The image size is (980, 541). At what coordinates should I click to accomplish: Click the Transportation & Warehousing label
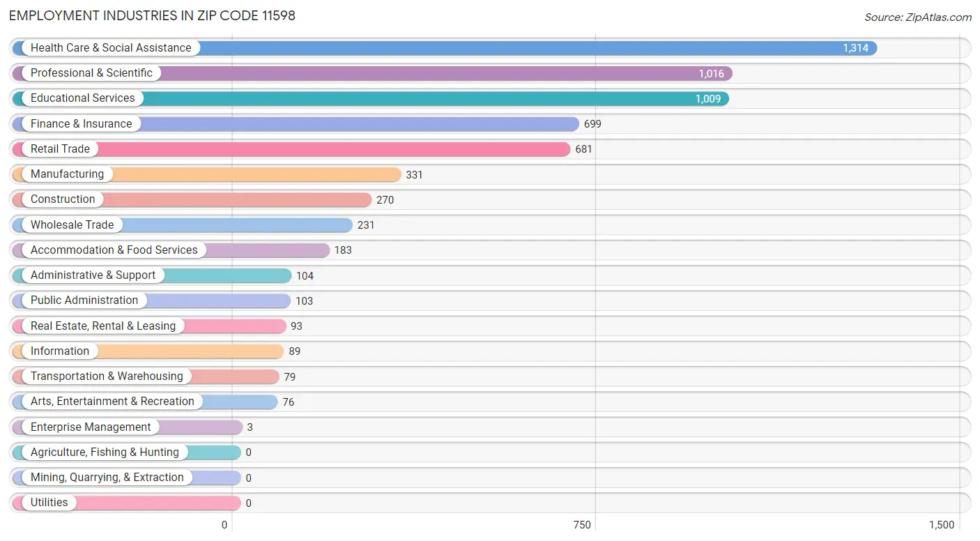[107, 376]
